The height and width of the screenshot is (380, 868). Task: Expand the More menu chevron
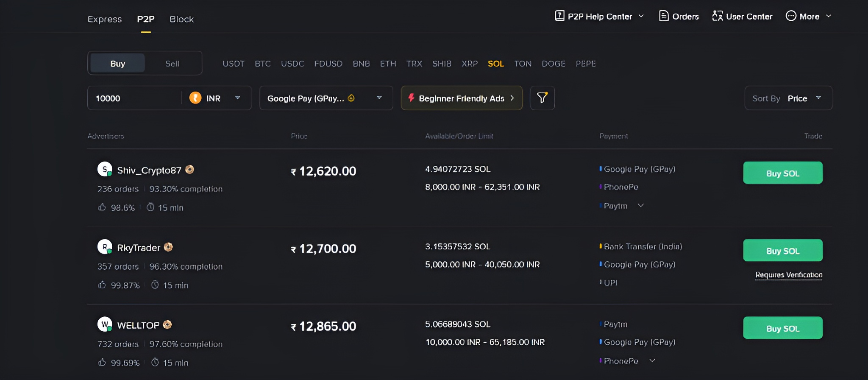pos(829,16)
